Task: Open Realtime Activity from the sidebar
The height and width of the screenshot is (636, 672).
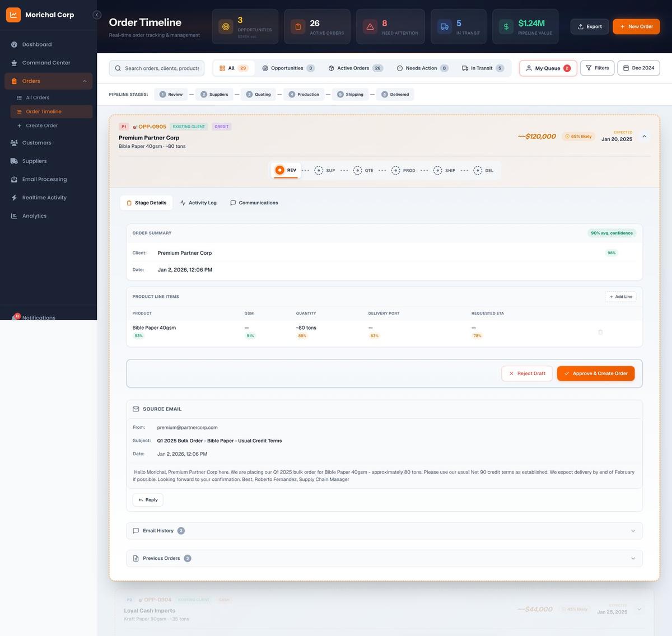Action: pyautogui.click(x=44, y=197)
